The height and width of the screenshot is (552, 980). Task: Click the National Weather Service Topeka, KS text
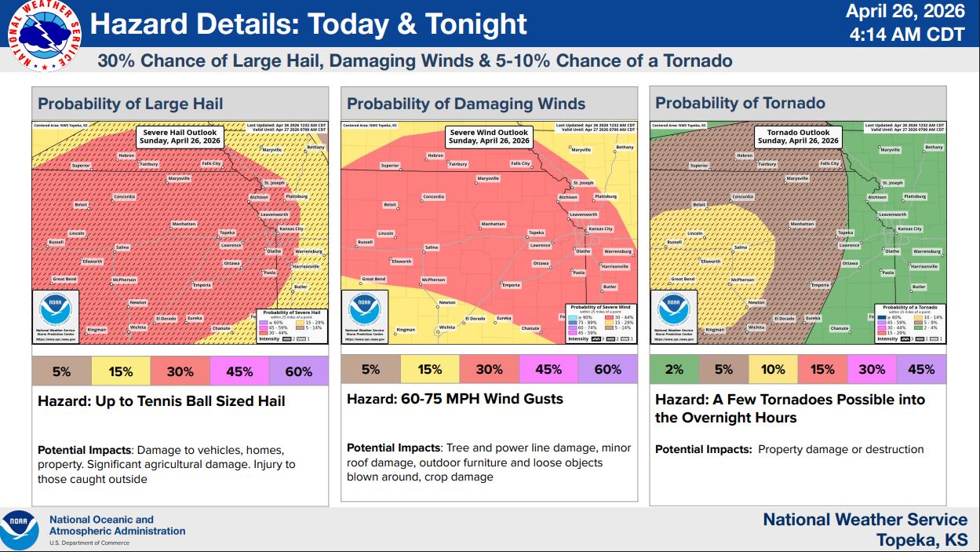tap(865, 530)
